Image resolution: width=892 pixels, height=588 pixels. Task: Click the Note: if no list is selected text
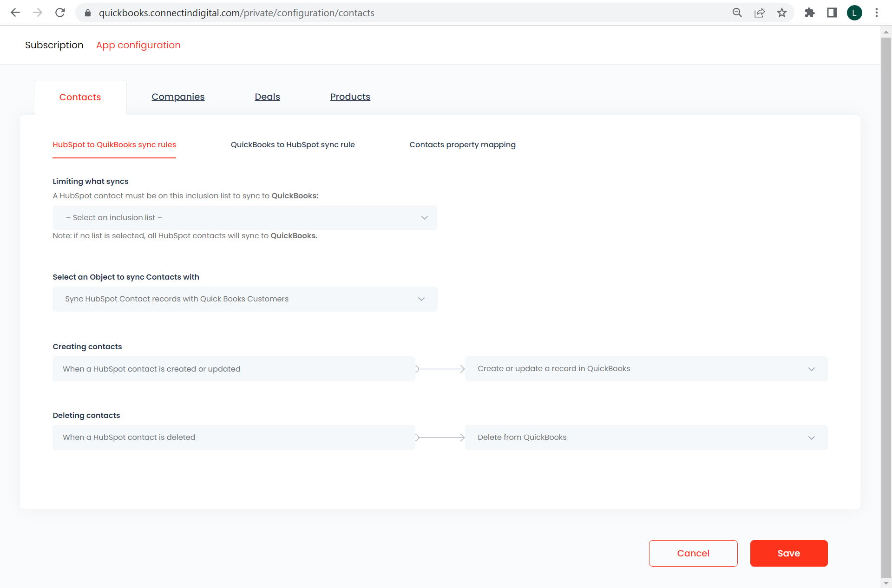coord(185,235)
